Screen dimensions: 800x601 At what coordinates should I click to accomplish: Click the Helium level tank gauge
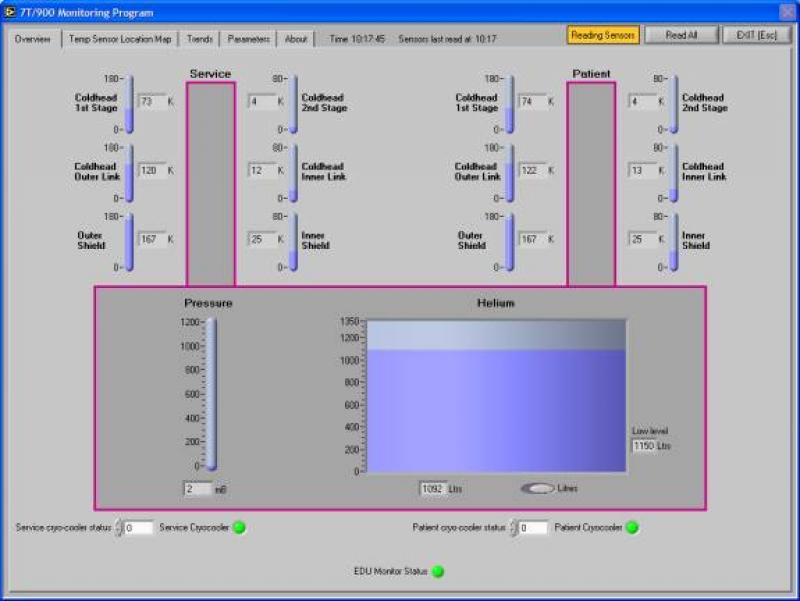(x=496, y=396)
